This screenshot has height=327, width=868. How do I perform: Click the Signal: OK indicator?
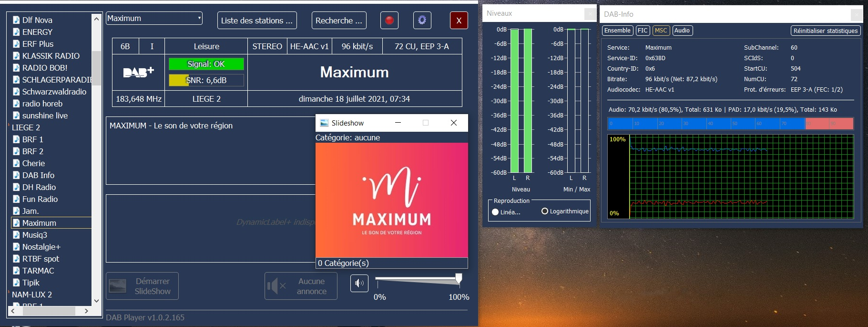tap(206, 64)
